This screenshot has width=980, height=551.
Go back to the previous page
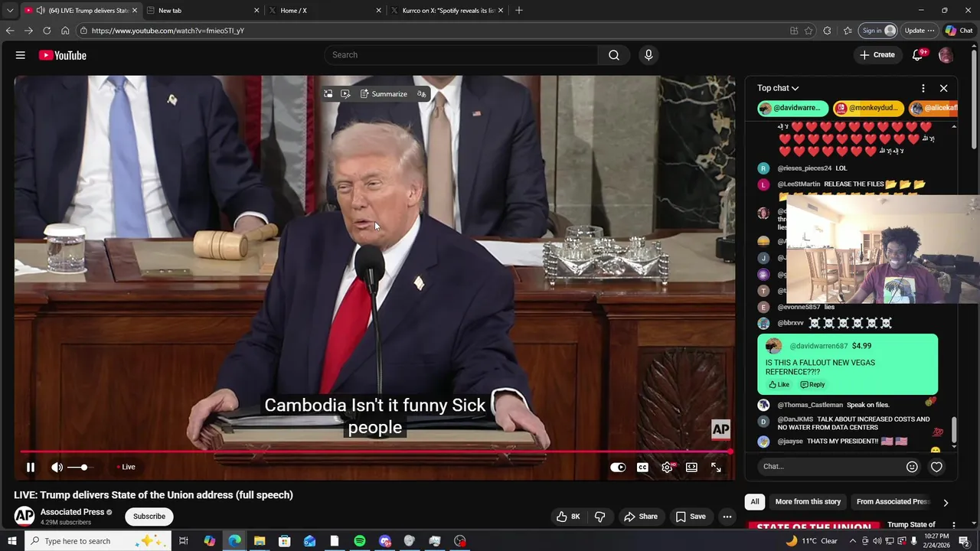[x=9, y=31]
